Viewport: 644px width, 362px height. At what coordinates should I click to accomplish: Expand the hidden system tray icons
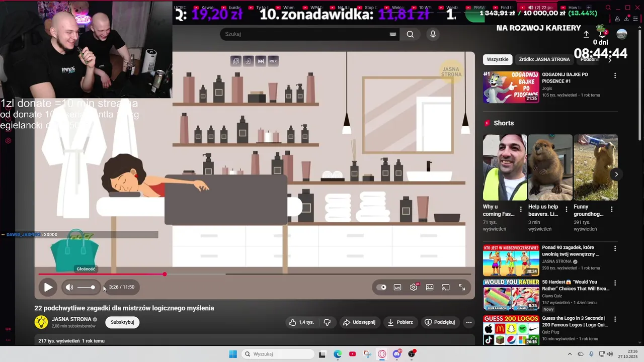pyautogui.click(x=570, y=354)
